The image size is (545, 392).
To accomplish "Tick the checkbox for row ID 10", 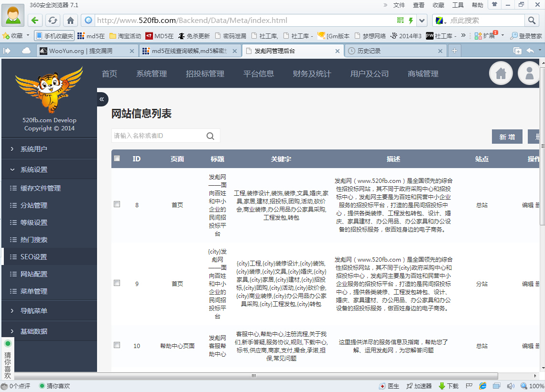I will coord(117,345).
